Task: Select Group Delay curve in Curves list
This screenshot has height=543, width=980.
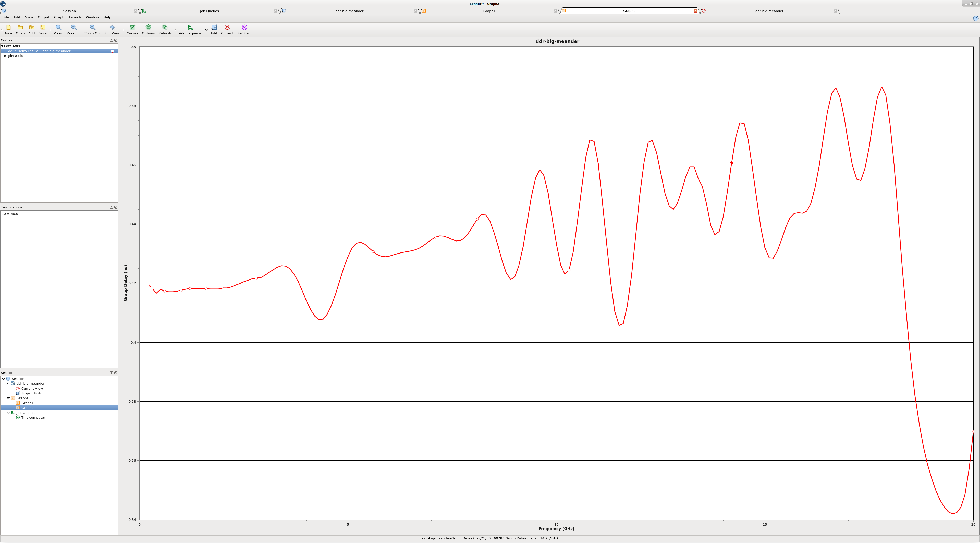Action: [59, 51]
